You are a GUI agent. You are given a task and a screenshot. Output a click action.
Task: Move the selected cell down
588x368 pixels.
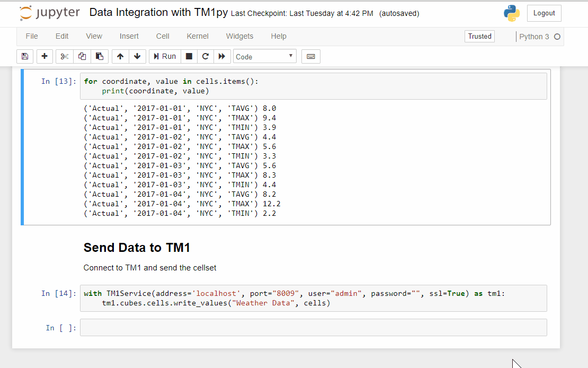pos(137,56)
